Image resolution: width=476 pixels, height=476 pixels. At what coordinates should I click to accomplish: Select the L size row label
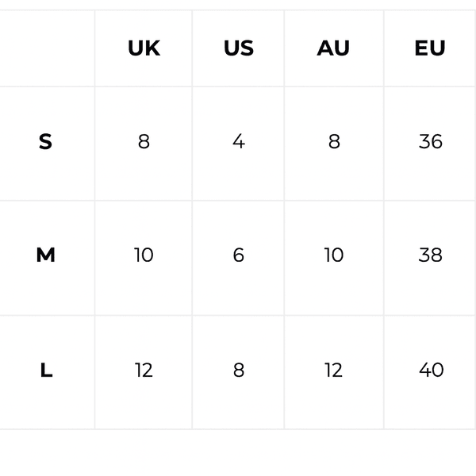coord(46,370)
